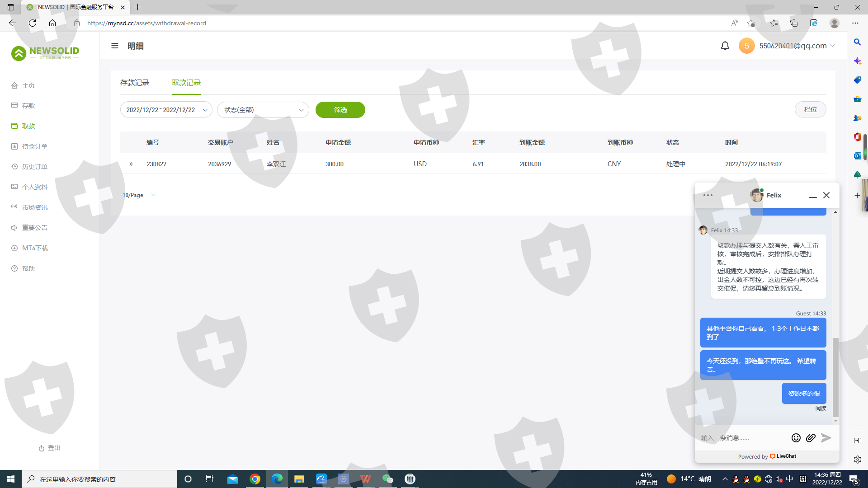Viewport: 868px width, 488px height.
Task: Switch to 存款记录 tab
Action: click(135, 83)
